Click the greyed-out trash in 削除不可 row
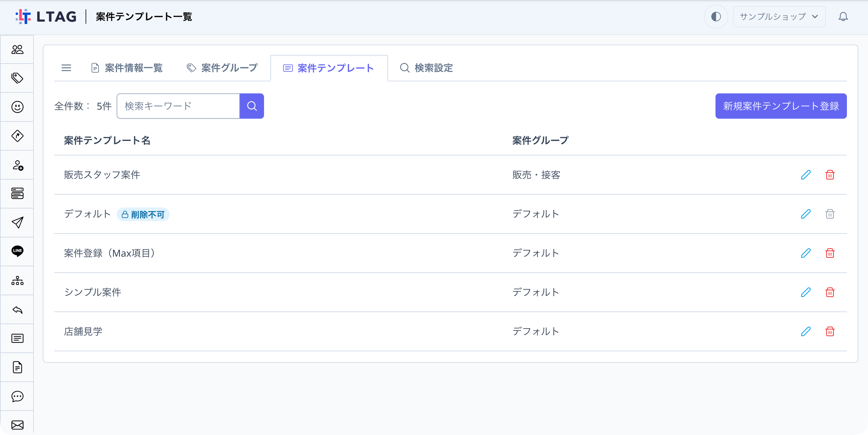 (x=830, y=214)
